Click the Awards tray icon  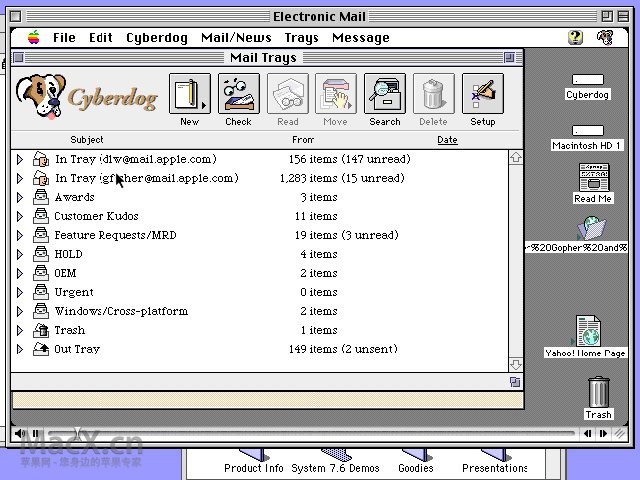click(41, 197)
